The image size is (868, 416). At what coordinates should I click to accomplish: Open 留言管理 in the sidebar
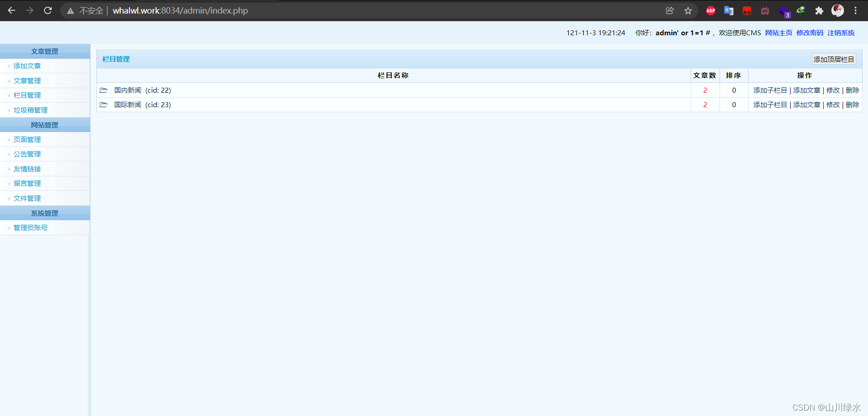(x=27, y=184)
